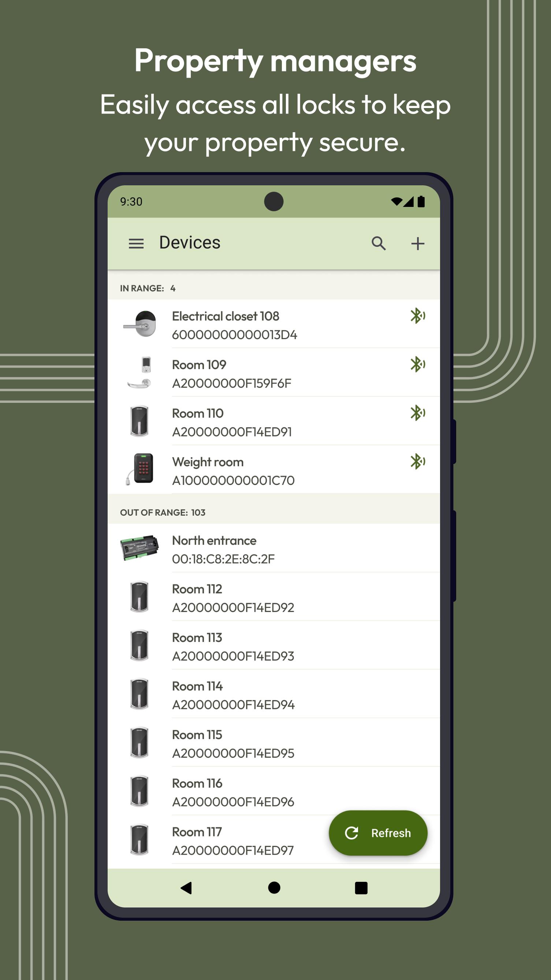Click serial number A20000000F14ED92

tap(233, 608)
